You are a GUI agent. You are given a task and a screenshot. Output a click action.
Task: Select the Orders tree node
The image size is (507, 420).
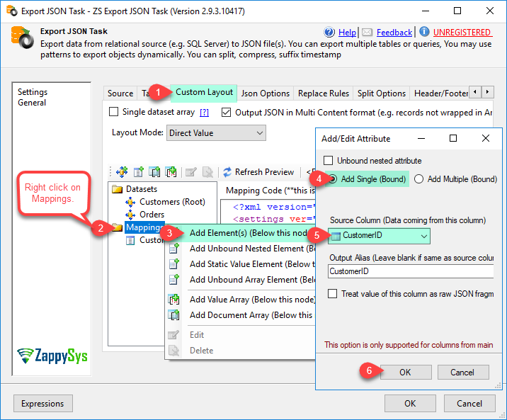[x=152, y=215]
